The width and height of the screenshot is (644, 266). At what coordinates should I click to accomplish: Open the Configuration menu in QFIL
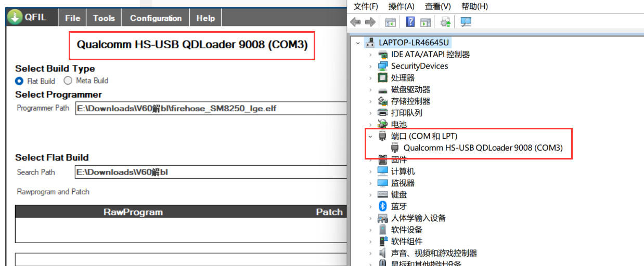coord(156,18)
